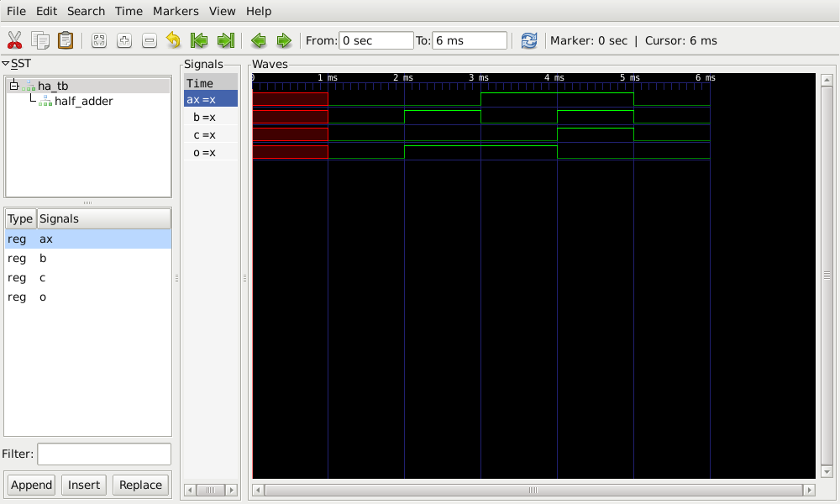Select 'ax =x' in Signals pane
Viewport: 840px width, 504px height.
coord(211,99)
